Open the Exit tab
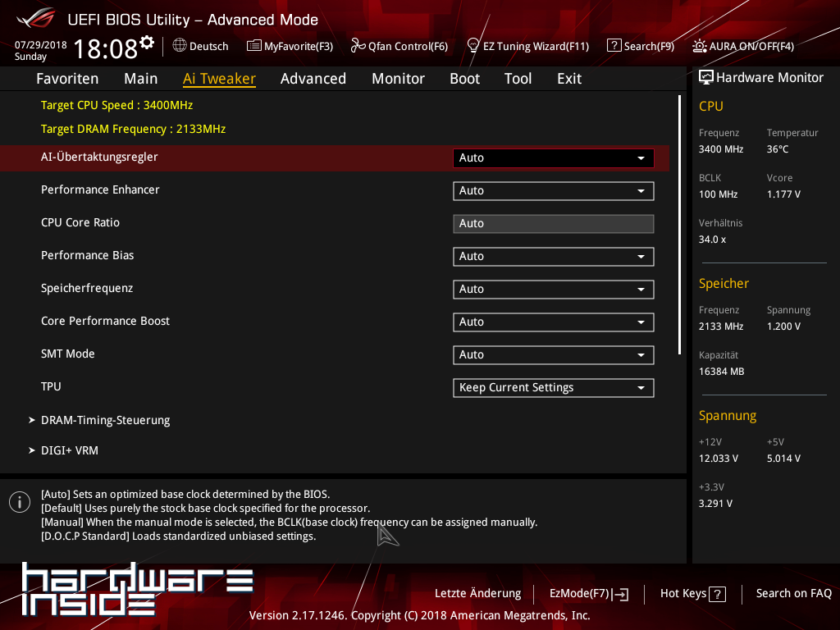 tap(569, 79)
